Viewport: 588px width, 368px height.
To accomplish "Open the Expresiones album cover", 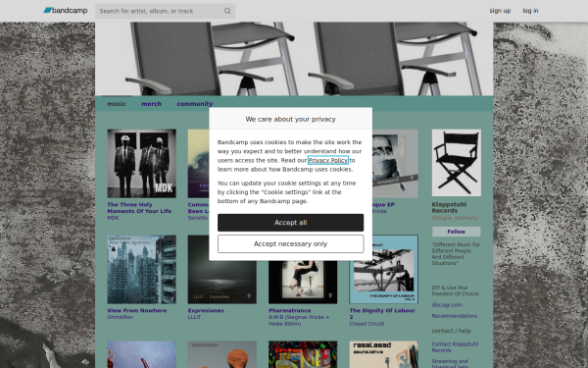I will point(222,282).
